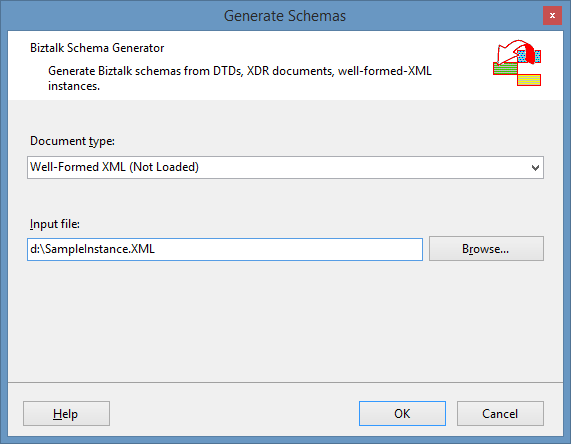
Task: Click the Document type label
Action: pos(72,141)
